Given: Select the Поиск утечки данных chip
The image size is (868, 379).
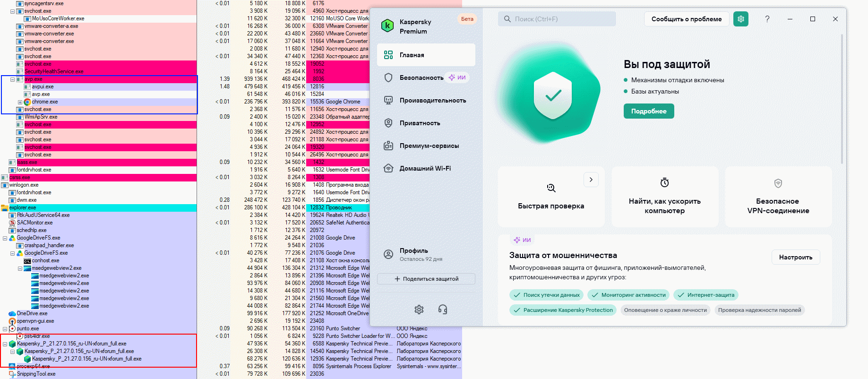Looking at the screenshot, I should click(546, 295).
